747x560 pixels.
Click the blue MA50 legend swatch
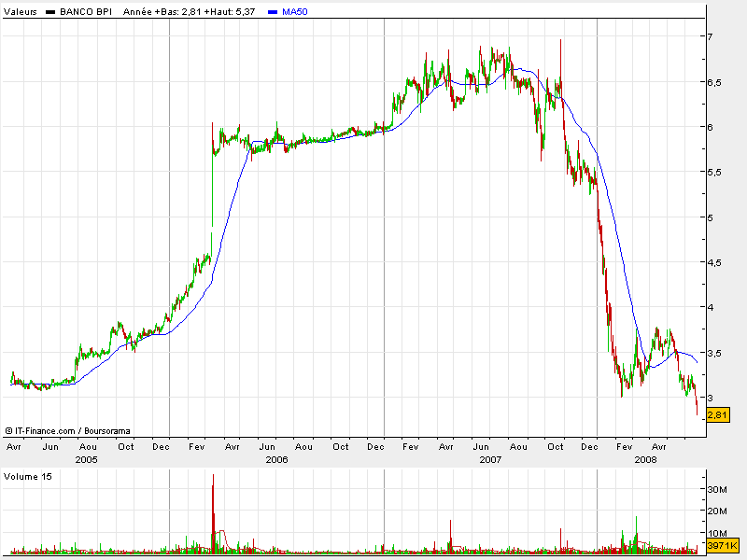(273, 12)
